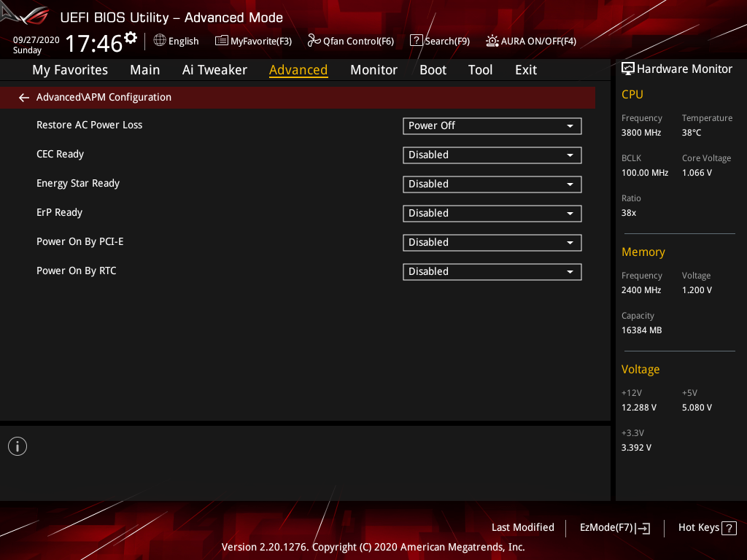This screenshot has height=560, width=747.
Task: Expand the Energy Star Ready dropdown
Action: click(x=492, y=184)
